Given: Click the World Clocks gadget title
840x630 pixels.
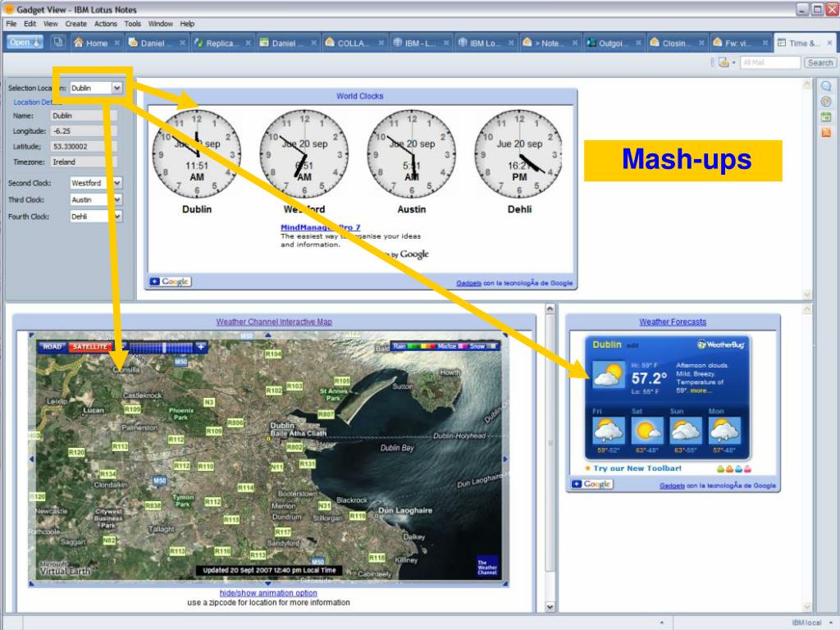Looking at the screenshot, I should coord(359,96).
